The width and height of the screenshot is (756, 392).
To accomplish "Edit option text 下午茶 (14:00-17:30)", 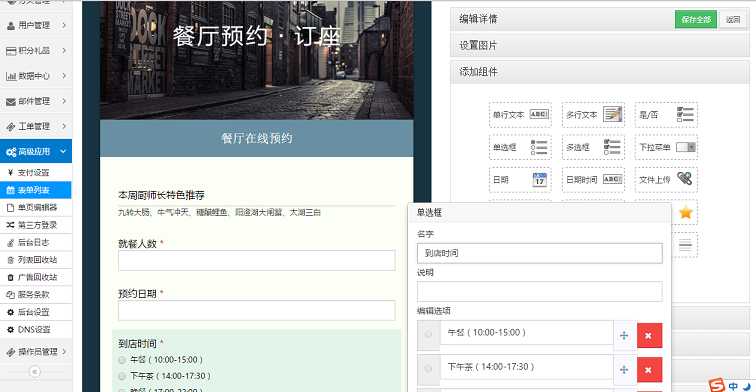I will [x=526, y=367].
